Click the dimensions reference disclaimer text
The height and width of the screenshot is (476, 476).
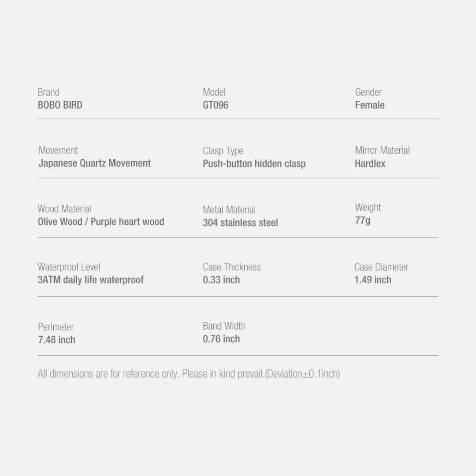pos(189,374)
